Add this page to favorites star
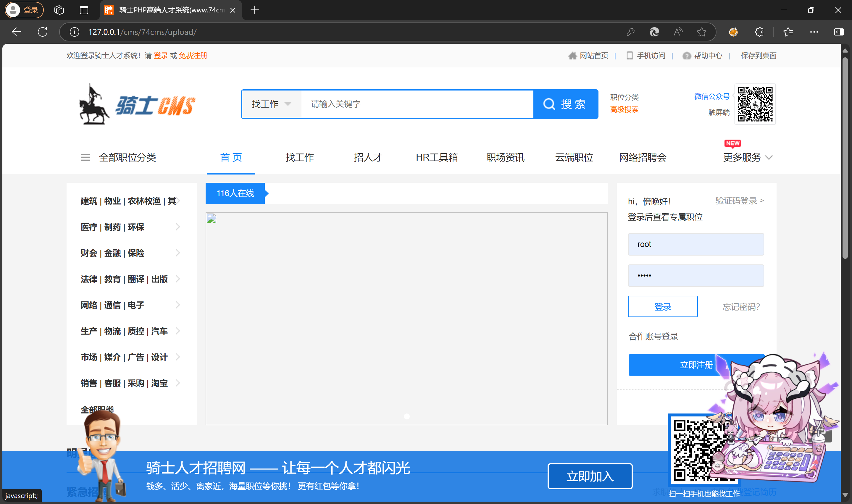The height and width of the screenshot is (504, 852). (701, 32)
